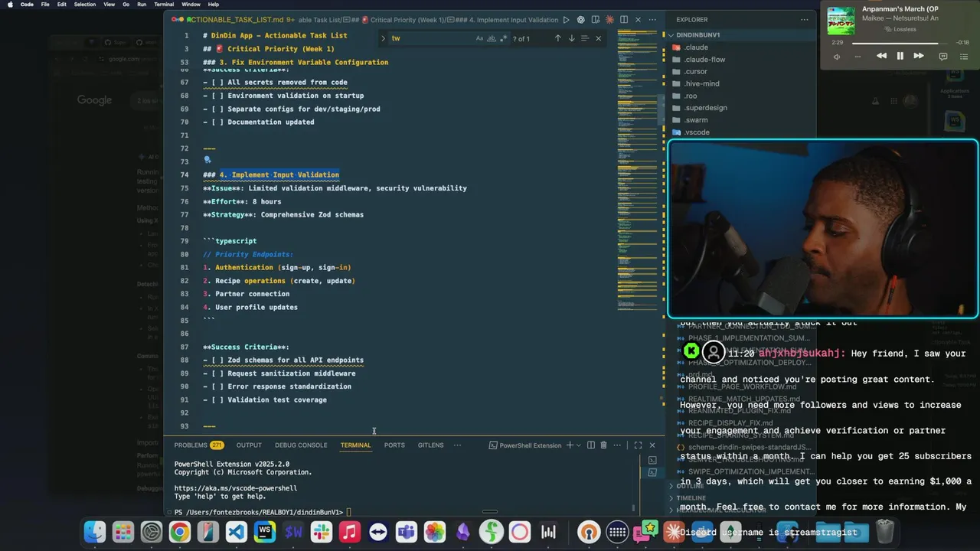Open Finder from the dock
The height and width of the screenshot is (551, 980).
click(x=94, y=532)
